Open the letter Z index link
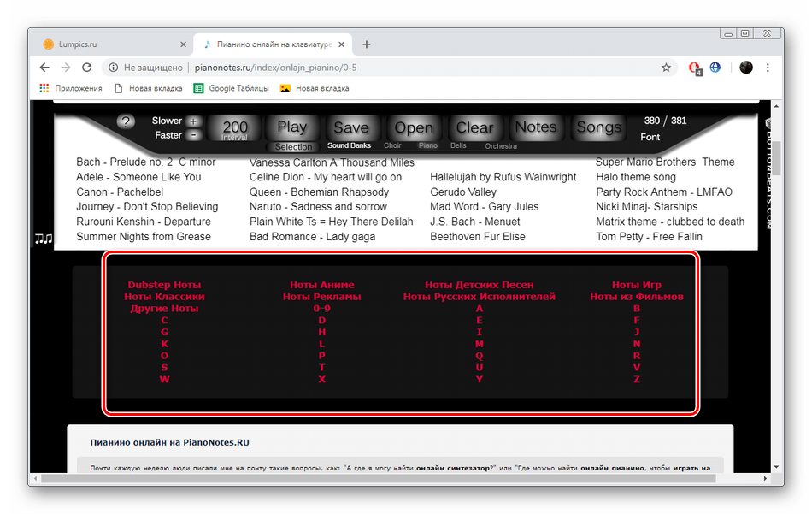 click(x=637, y=379)
